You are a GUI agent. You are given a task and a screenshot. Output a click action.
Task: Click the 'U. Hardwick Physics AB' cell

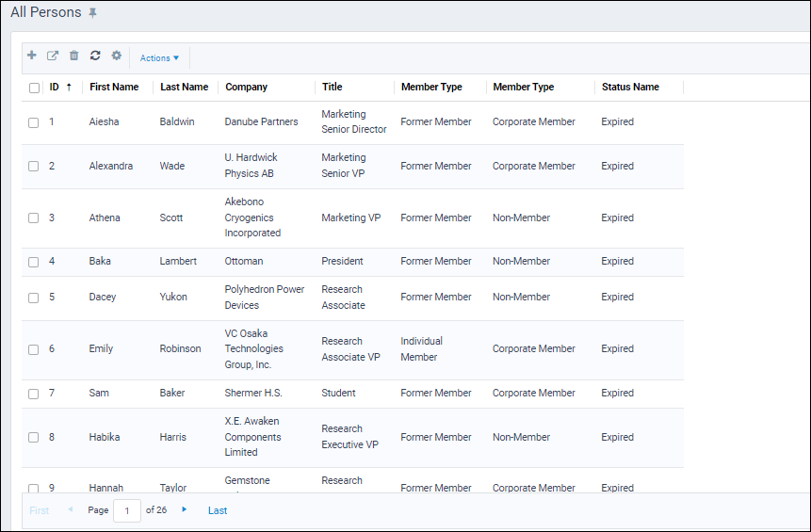click(251, 166)
